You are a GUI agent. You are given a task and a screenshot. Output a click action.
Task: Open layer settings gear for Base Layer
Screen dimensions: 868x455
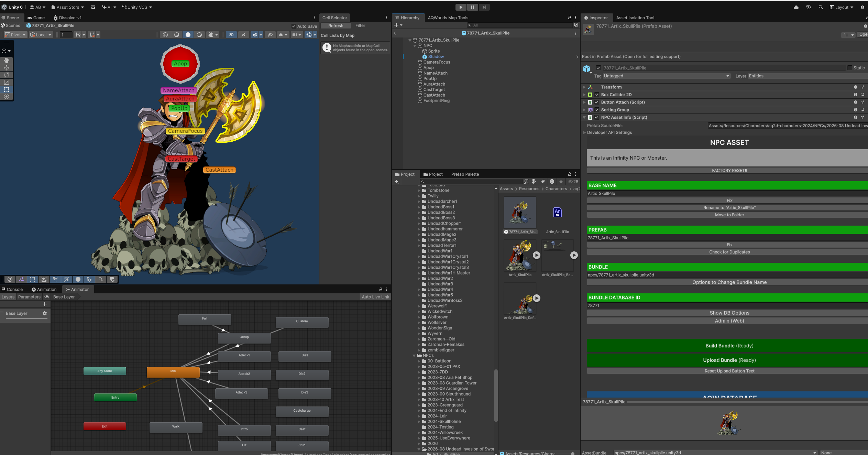45,313
